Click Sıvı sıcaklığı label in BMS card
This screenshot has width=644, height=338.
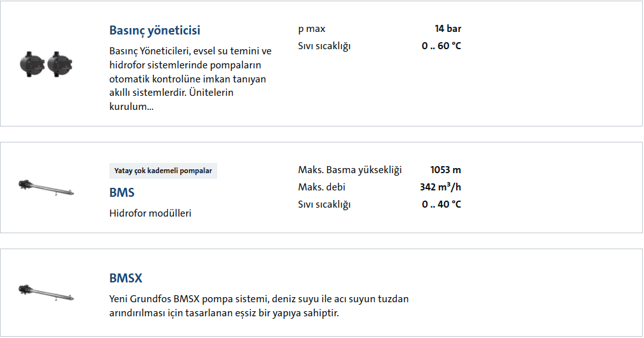324,204
